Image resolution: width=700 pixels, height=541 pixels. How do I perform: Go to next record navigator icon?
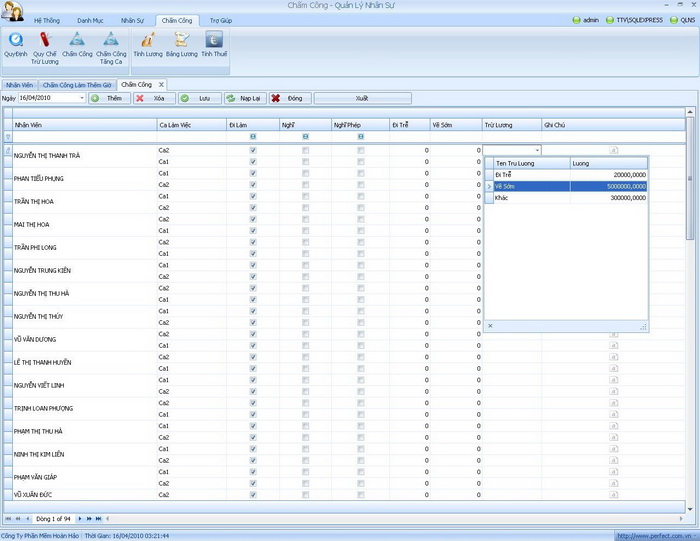(x=80, y=519)
